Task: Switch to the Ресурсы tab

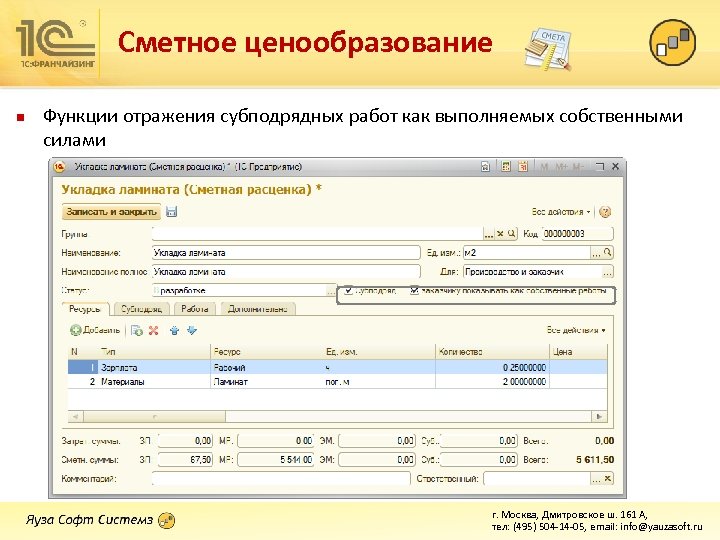Action: [85, 309]
